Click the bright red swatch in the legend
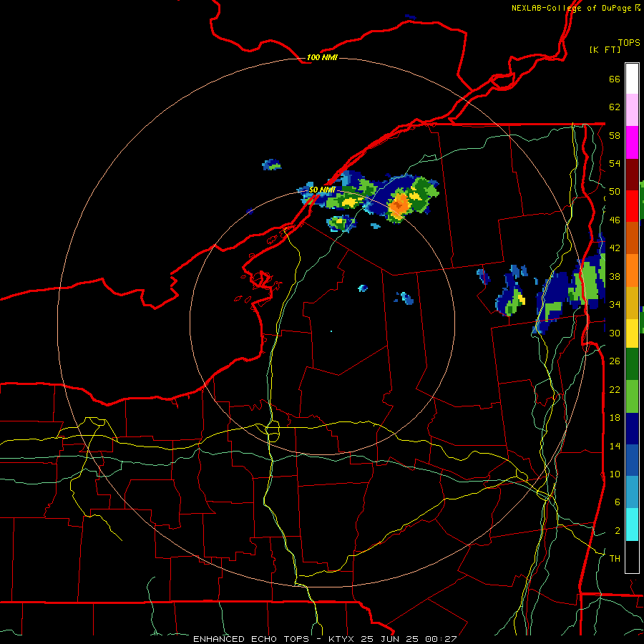The image size is (644, 644). pyautogui.click(x=632, y=206)
